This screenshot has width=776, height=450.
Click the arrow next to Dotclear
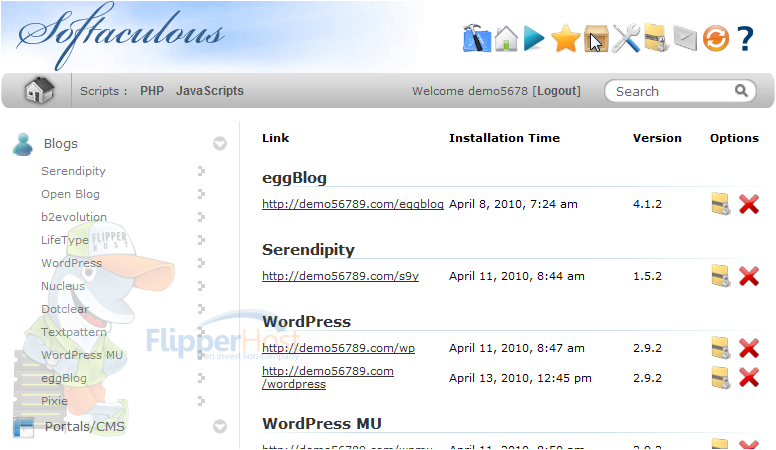201,309
